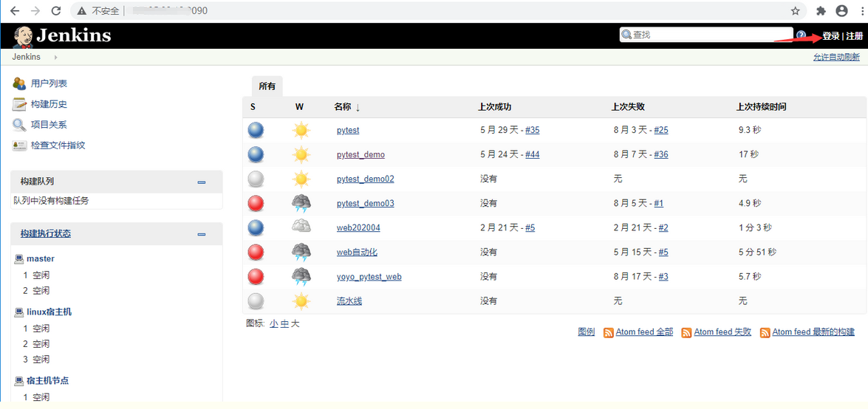Viewport: 868px width, 409px height.
Task: Click storm weather icon for pytest_demo03
Action: (x=301, y=204)
